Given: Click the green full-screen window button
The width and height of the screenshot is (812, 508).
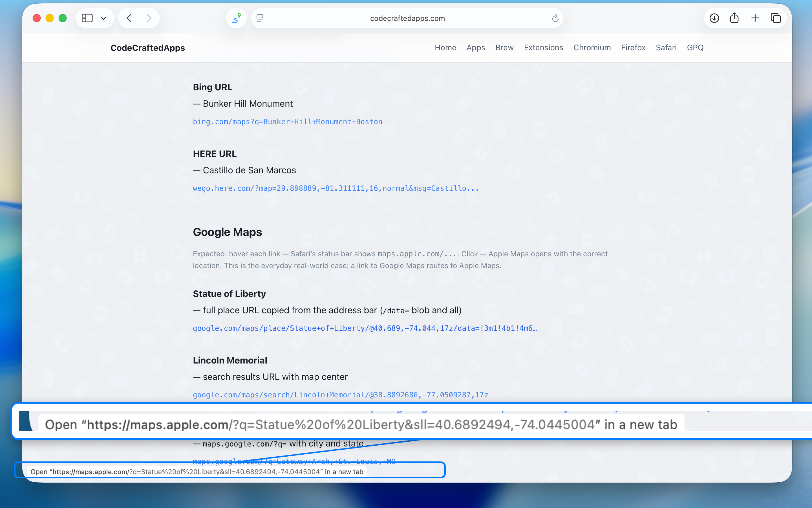Looking at the screenshot, I should [63, 18].
